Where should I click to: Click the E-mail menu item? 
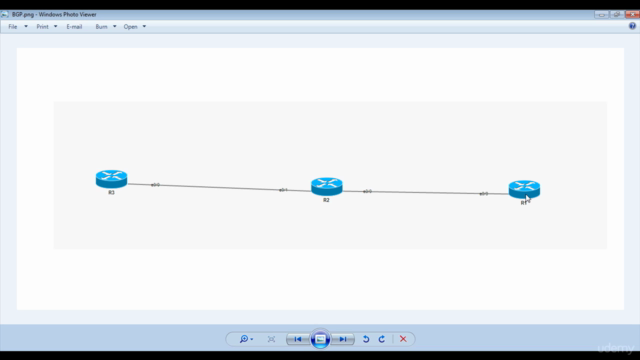[74, 27]
